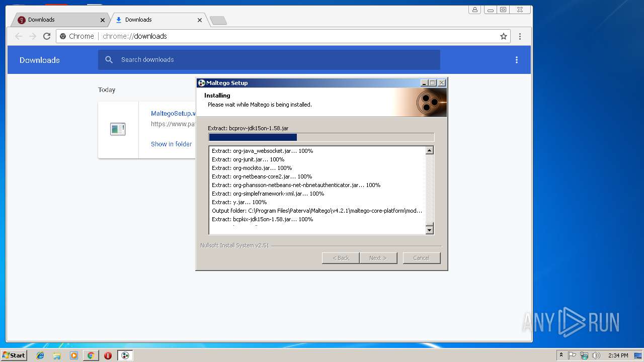
Task: Click the MaltegoSetup file icon
Action: coord(118,129)
